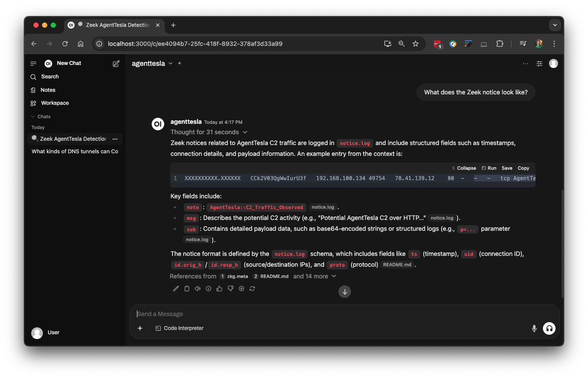The width and height of the screenshot is (588, 378).
Task: Toggle the sidebar with the hamburger icon
Action: (33, 64)
